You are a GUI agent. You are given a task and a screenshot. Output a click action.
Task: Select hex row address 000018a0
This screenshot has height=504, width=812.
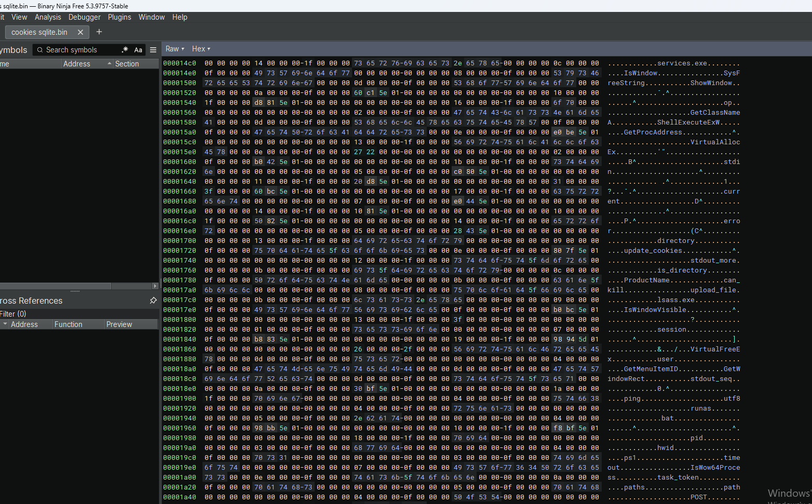point(180,369)
